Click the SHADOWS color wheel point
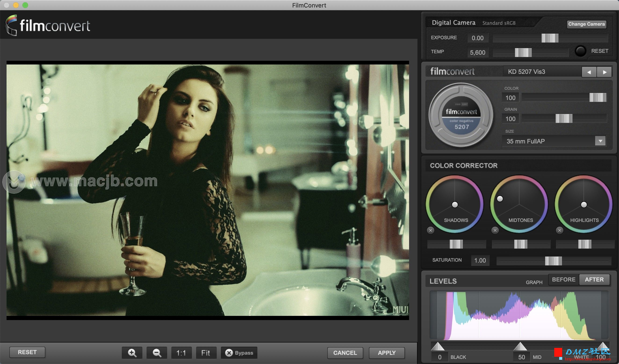 pyautogui.click(x=455, y=204)
